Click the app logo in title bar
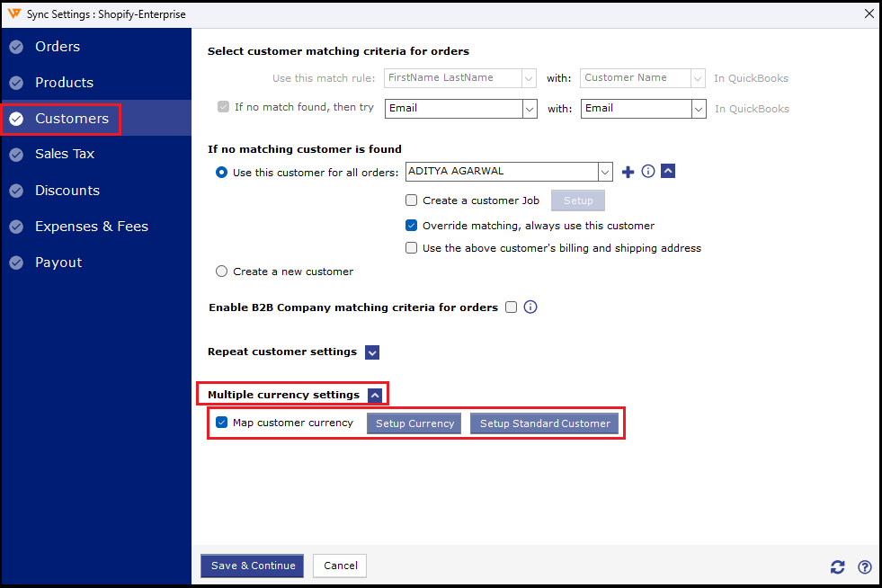The height and width of the screenshot is (588, 882). 13,13
